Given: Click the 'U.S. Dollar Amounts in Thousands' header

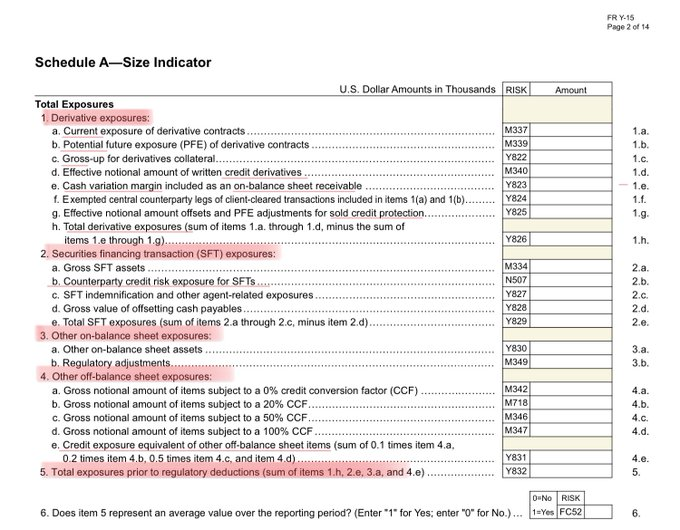Looking at the screenshot, I should tap(417, 89).
